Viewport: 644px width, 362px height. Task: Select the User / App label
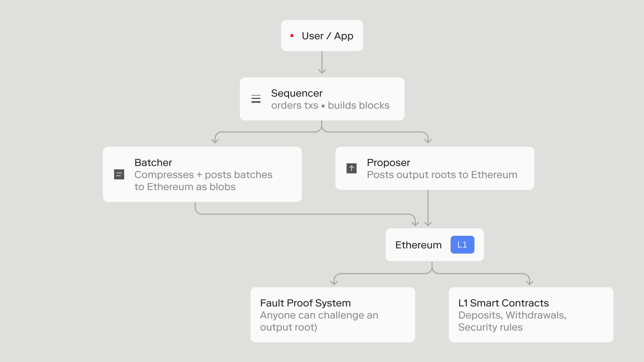(328, 36)
